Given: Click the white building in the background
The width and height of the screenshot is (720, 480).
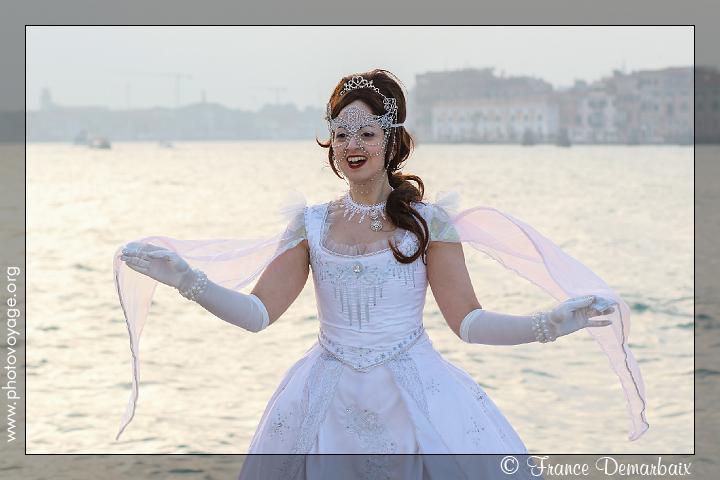Looking at the screenshot, I should [493, 119].
